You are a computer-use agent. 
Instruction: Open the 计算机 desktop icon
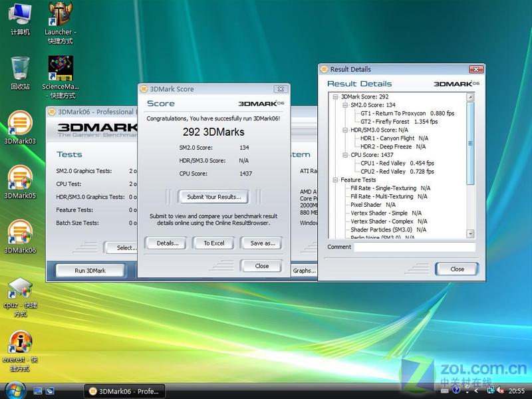click(x=20, y=19)
